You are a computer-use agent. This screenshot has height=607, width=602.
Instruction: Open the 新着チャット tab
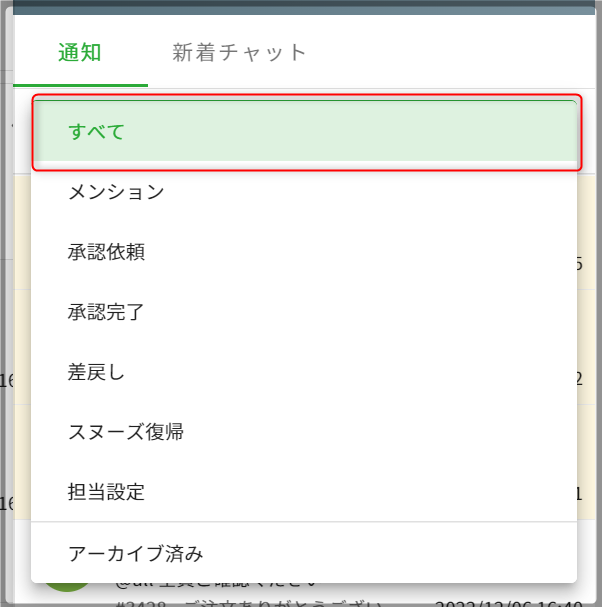[x=239, y=53]
